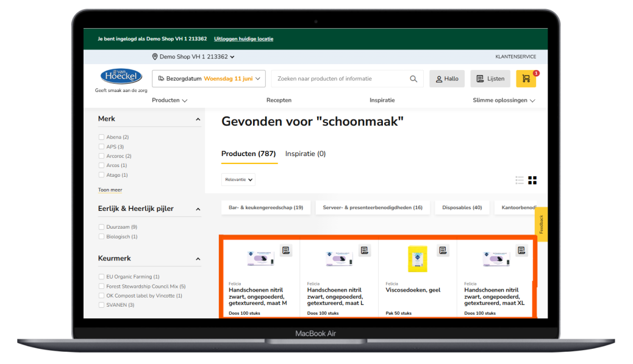Viewport: 633px width, 364px height.
Task: Click the Lijsten button
Action: (x=490, y=79)
